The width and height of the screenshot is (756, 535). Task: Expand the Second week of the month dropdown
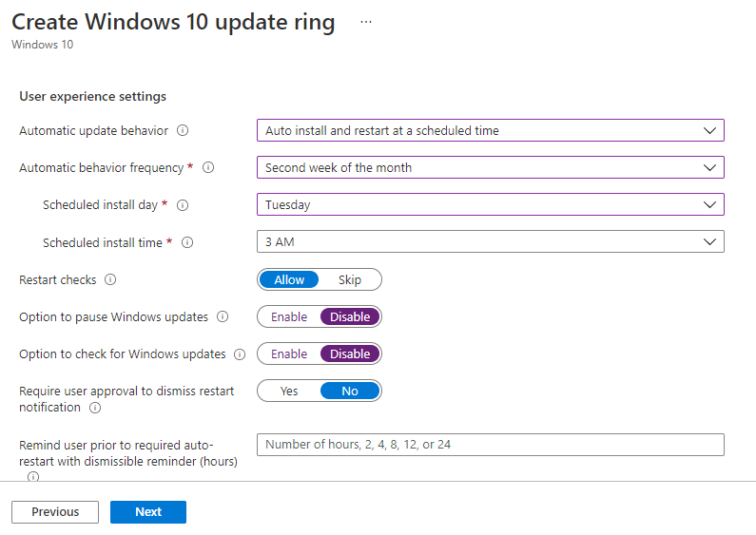click(491, 168)
